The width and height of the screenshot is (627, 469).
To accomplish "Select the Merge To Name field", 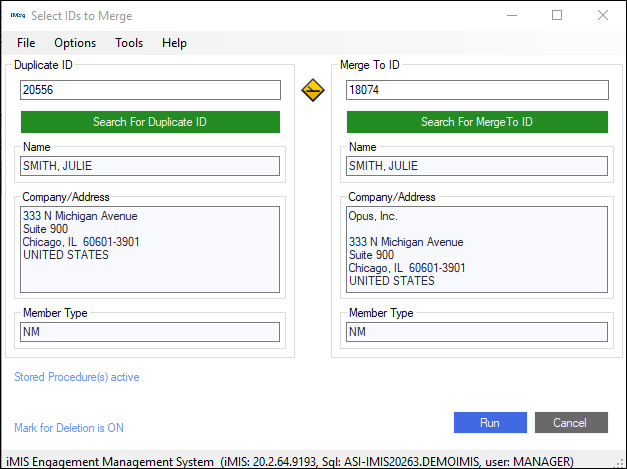I will (477, 166).
